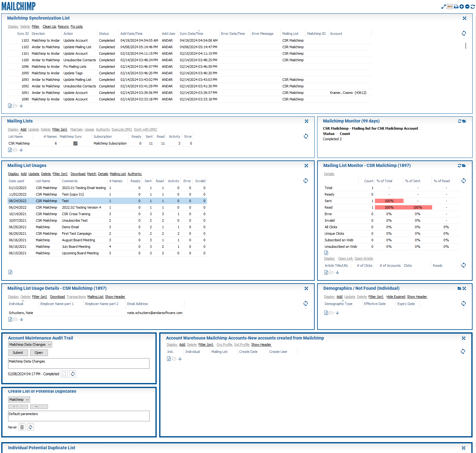Click the refresh-all icon in the top toolbar
This screenshot has height=453, width=476.
pyautogui.click(x=473, y=7)
